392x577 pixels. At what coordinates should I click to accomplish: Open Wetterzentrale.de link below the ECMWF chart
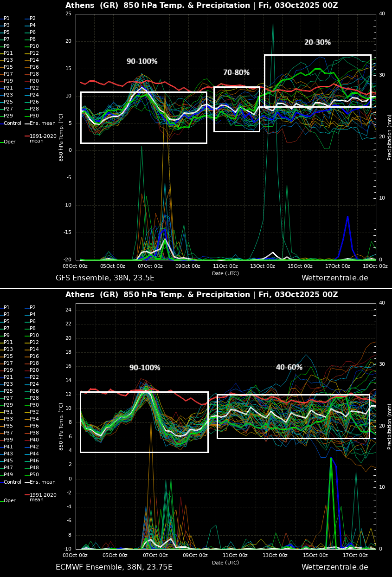pyautogui.click(x=334, y=567)
